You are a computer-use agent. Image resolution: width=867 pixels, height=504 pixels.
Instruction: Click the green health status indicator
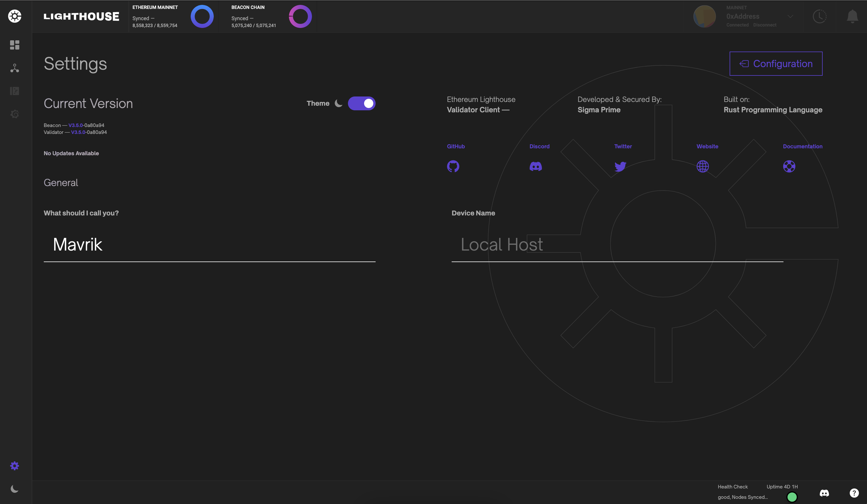coord(792,497)
